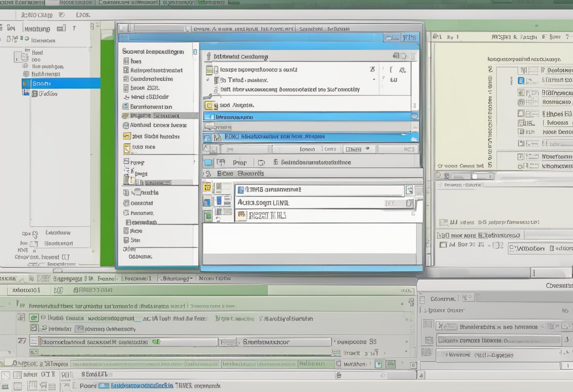Toggle the checked box on 'pimmets' row
The image size is (573, 392).
pyautogui.click(x=34, y=328)
